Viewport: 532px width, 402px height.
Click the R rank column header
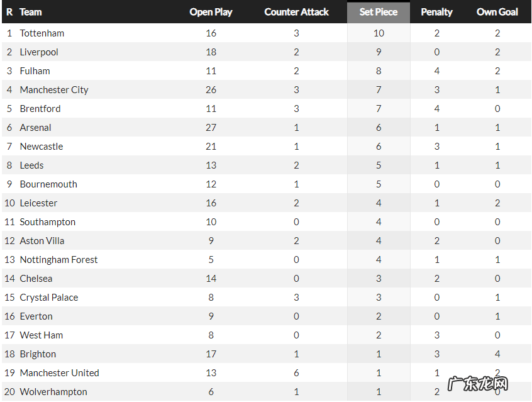coord(9,12)
